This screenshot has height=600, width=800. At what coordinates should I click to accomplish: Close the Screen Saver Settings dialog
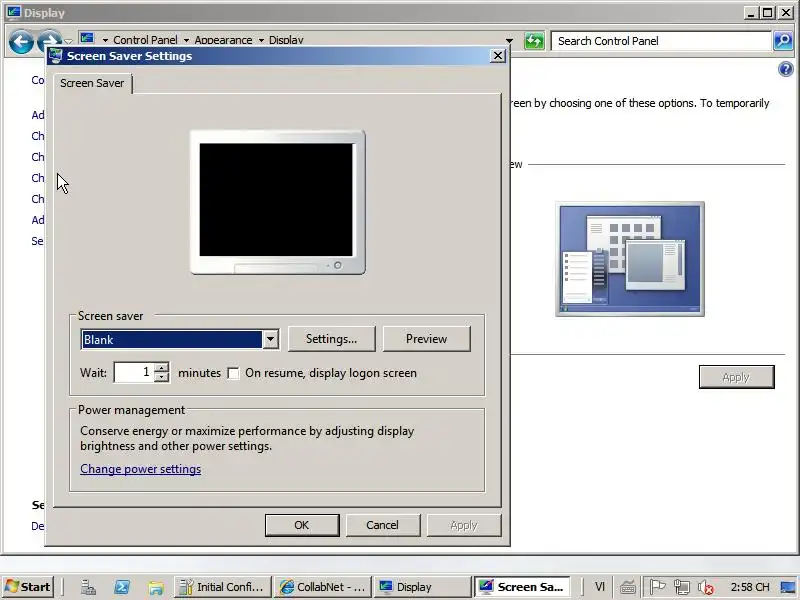(x=497, y=56)
